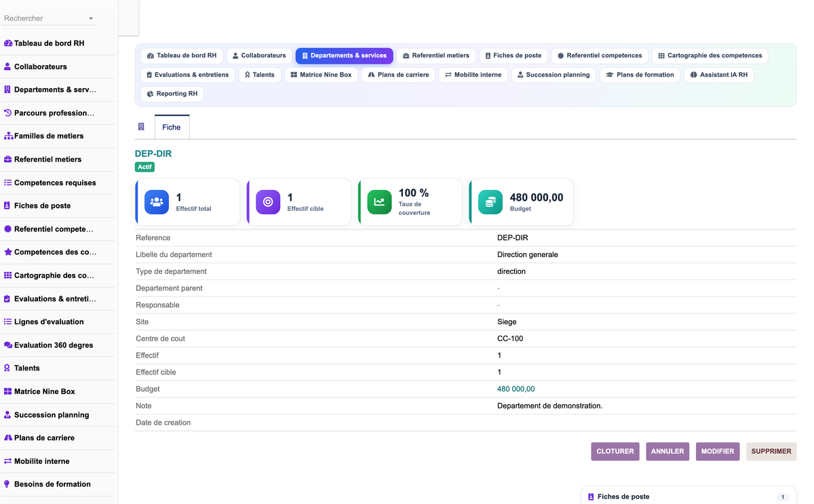Screen dimensions: 814x504
Task: Click the DEP-DIR heading
Action: (x=153, y=154)
